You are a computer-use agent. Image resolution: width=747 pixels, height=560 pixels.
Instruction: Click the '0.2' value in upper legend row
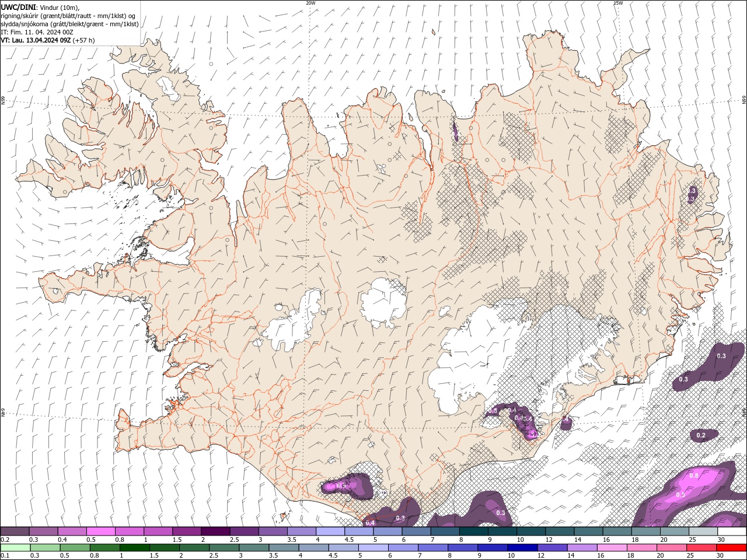tap(5, 540)
